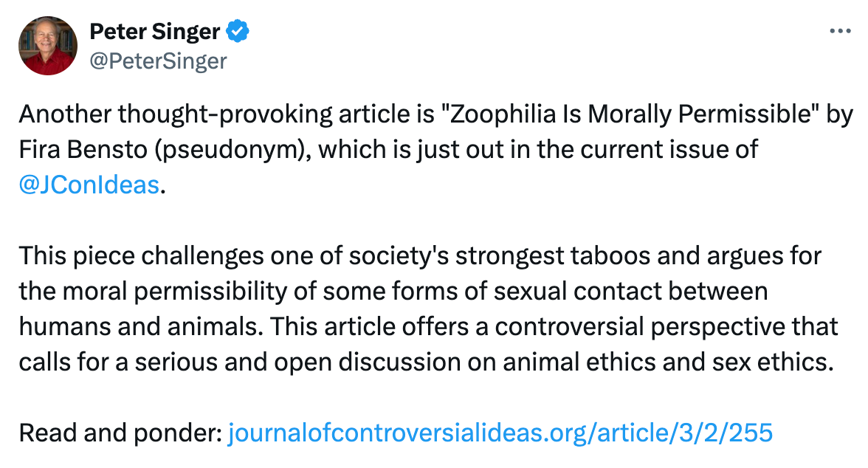
Task: Open the journalofcontroversialideas.org article link
Action: [500, 433]
